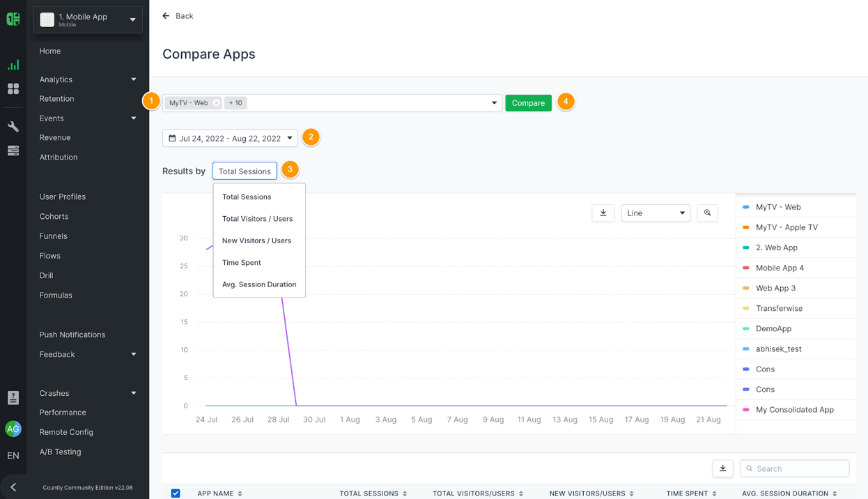Sort by the APP NAME column arrows
The width and height of the screenshot is (868, 499).
pos(240,493)
